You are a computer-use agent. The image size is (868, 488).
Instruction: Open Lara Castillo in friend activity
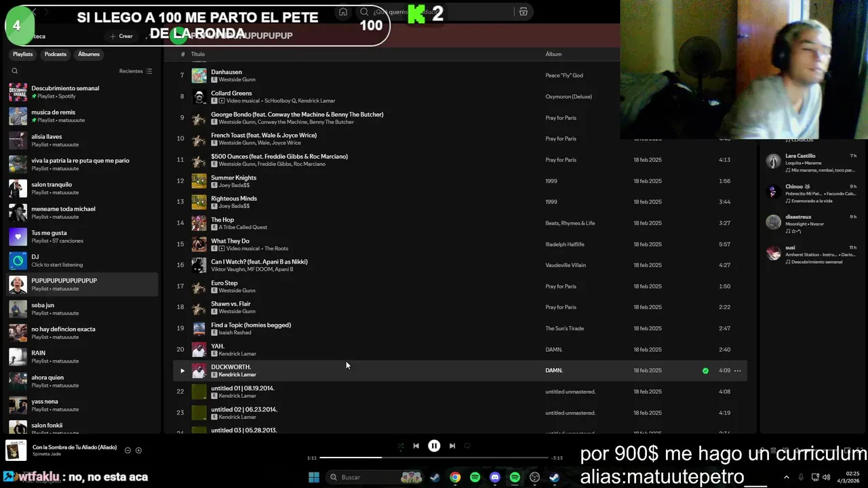[811, 163]
